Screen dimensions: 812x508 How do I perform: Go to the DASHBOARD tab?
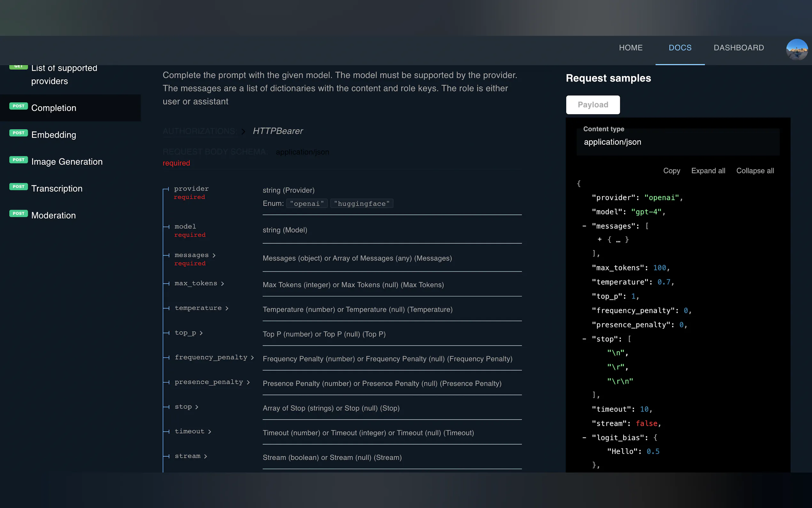[738, 48]
